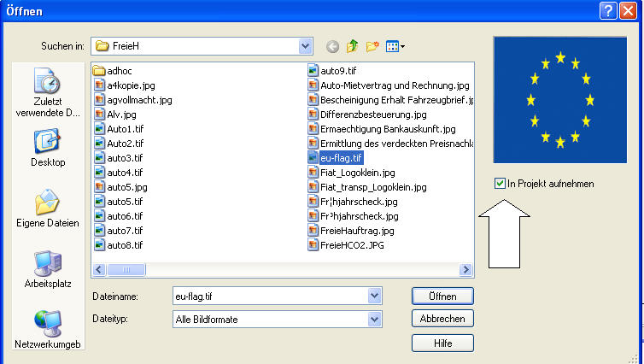Image resolution: width=644 pixels, height=364 pixels.
Task: Click the Öffnen button
Action: (x=442, y=296)
